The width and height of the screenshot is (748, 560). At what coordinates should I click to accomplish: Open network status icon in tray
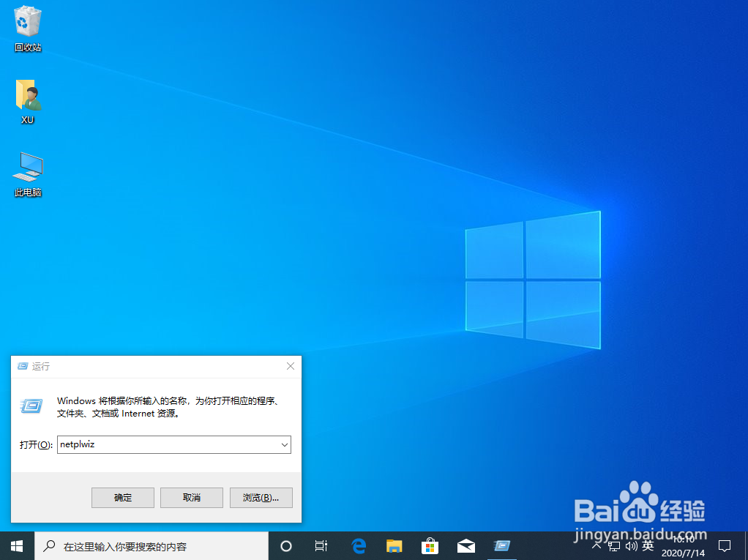614,545
